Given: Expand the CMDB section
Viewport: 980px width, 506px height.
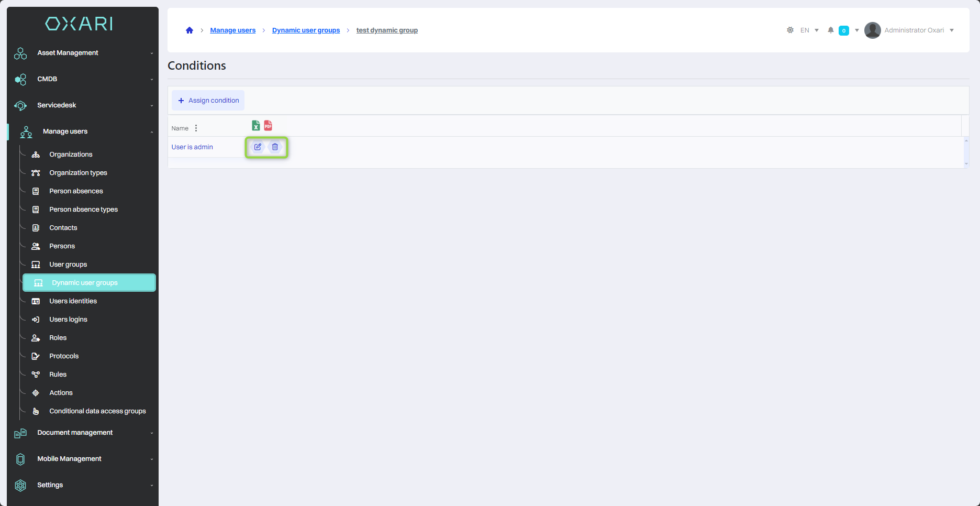Looking at the screenshot, I should point(83,79).
